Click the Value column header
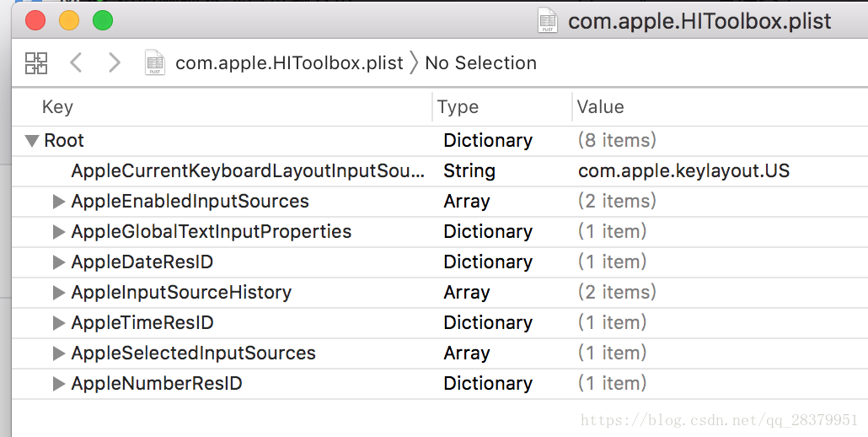868x437 pixels. pyautogui.click(x=600, y=107)
